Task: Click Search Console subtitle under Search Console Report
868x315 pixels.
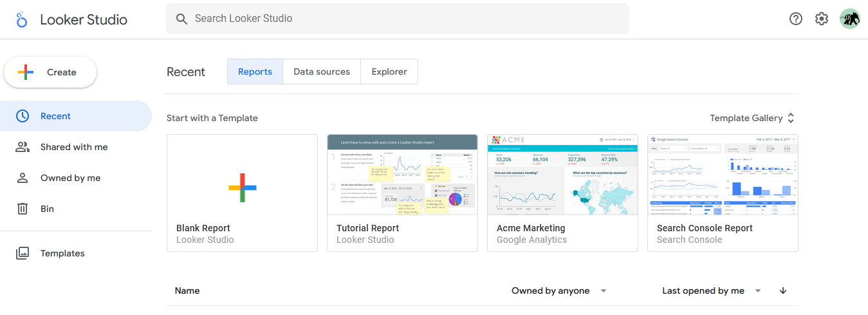Action: [x=690, y=240]
